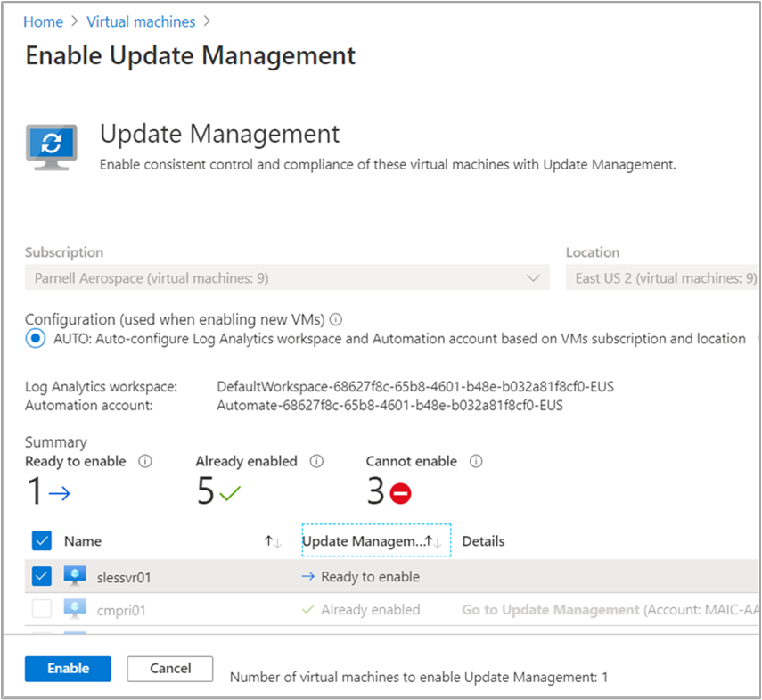The image size is (762, 700).
Task: Show the Cannot enable info icon
Action: [476, 461]
